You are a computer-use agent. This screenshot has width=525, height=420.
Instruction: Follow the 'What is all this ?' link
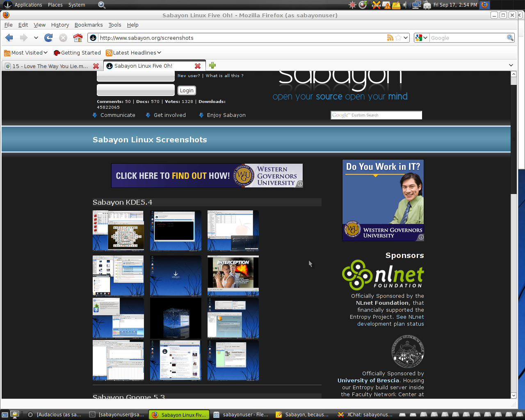(224, 76)
